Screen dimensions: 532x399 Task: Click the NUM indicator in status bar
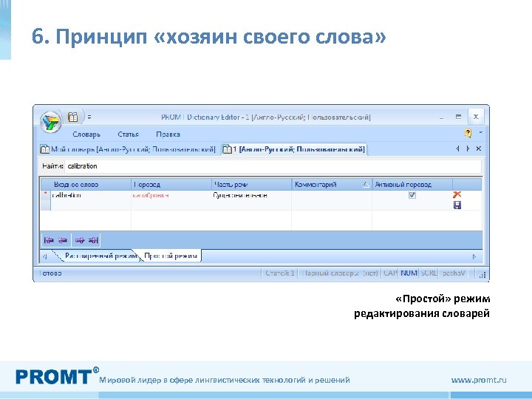tap(409, 273)
